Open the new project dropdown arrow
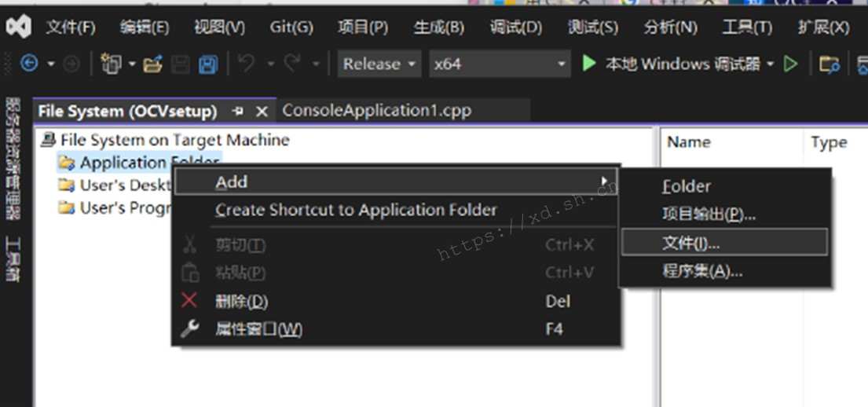 coord(132,64)
